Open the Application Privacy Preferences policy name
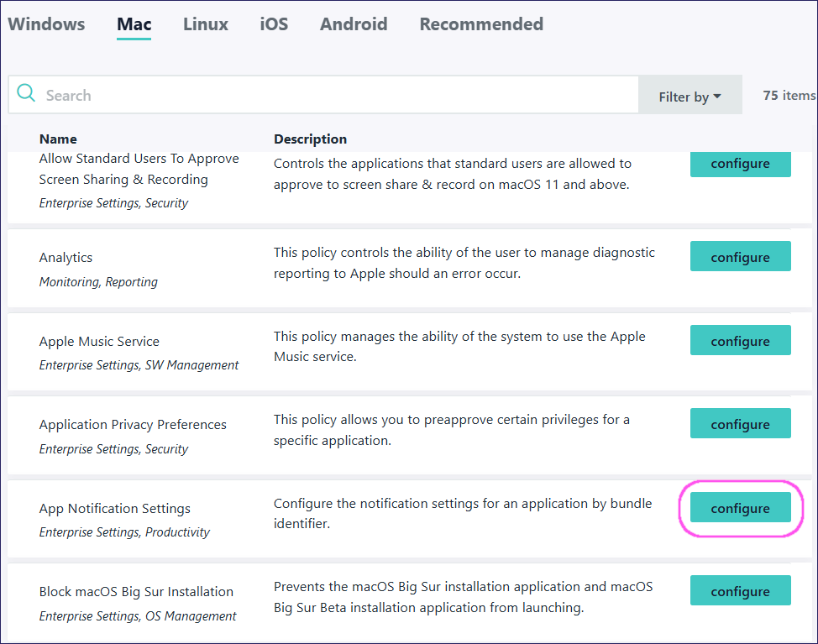This screenshot has height=644, width=818. pyautogui.click(x=133, y=425)
